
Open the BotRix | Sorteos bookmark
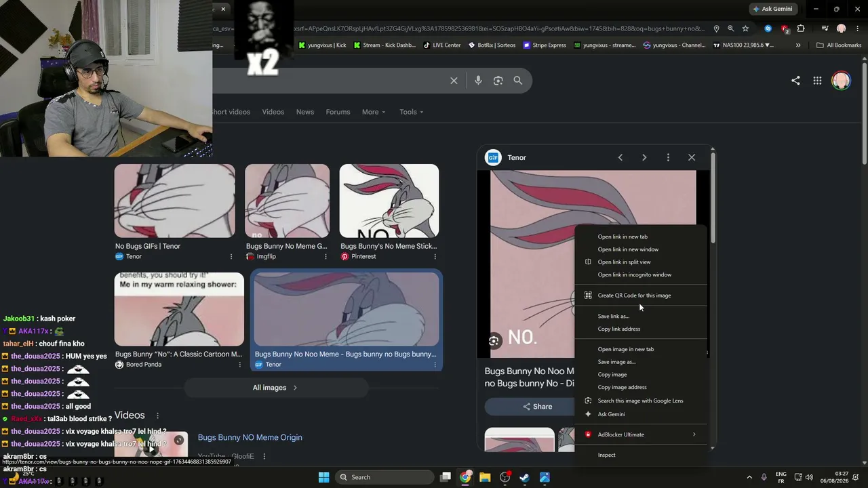click(x=491, y=45)
